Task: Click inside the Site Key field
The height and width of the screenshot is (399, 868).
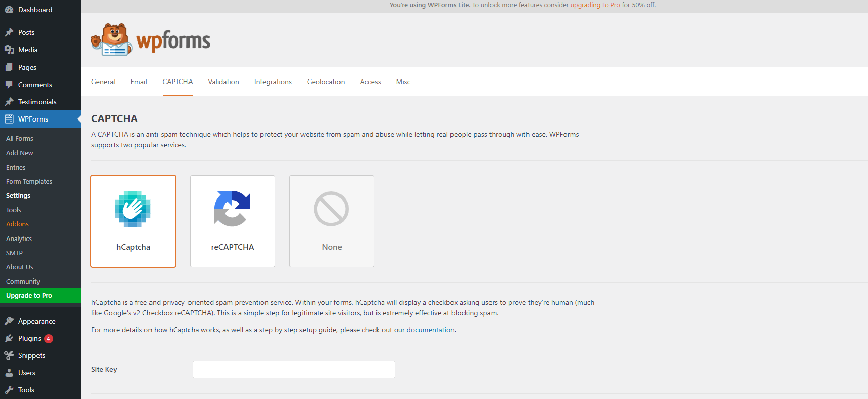Action: [294, 370]
